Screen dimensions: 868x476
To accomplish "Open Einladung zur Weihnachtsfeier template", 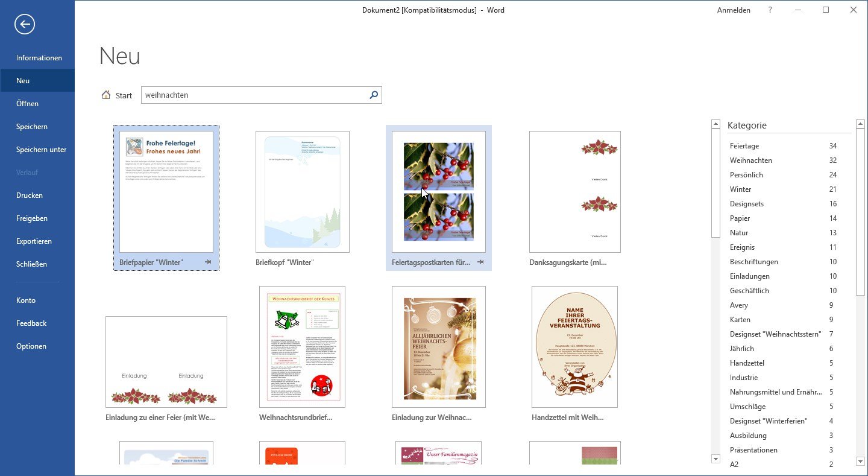I will click(x=439, y=347).
